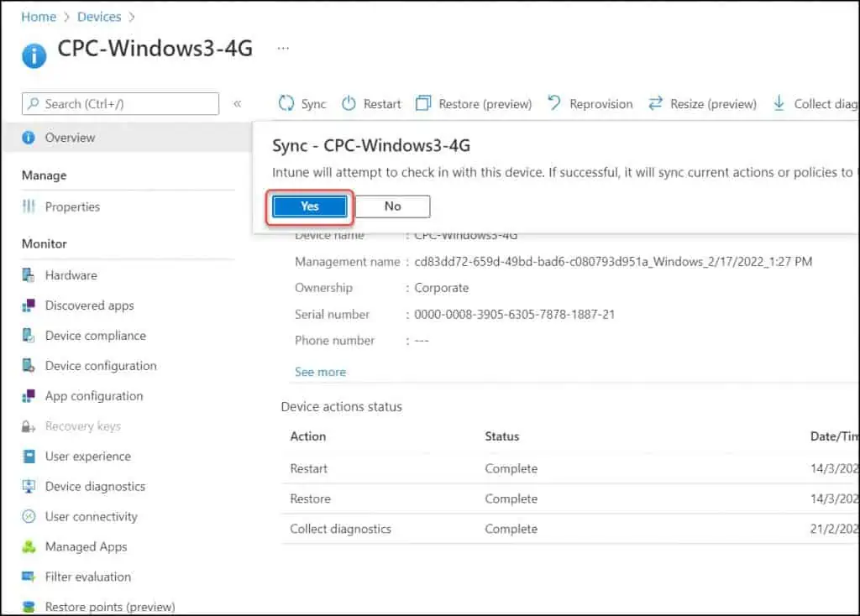The image size is (860, 616).
Task: Click the Restart power icon
Action: [x=349, y=103]
